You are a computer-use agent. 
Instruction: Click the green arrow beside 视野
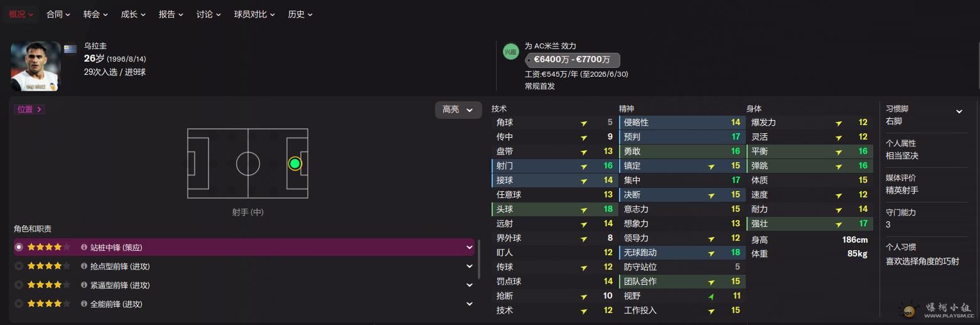pos(711,296)
